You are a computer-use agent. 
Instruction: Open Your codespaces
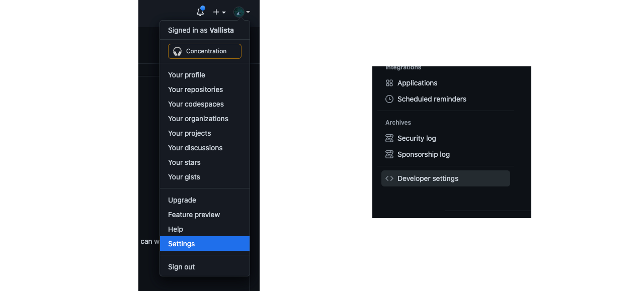pyautogui.click(x=196, y=104)
